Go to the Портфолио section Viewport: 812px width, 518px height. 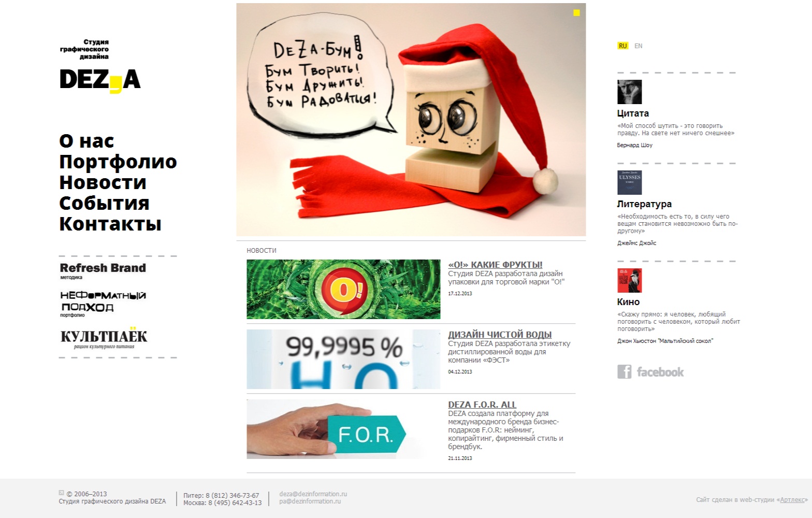118,162
